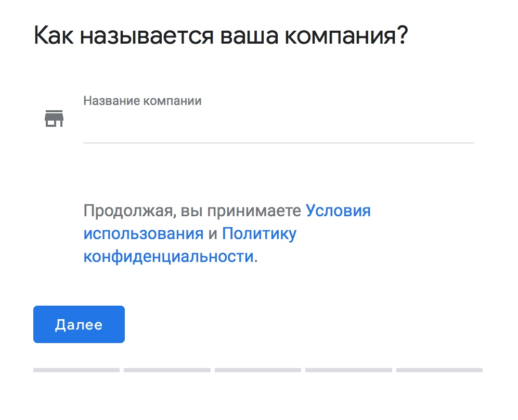Click the underline of the name field
The image size is (518, 420).
[x=278, y=142]
